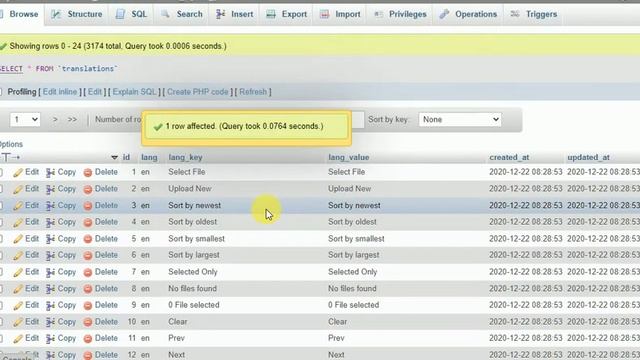The width and height of the screenshot is (640, 360).
Task: Open the page number dropdown
Action: point(25,120)
